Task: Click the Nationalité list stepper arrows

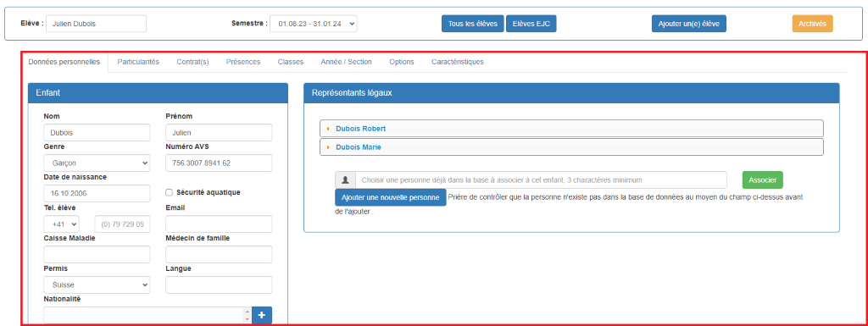Action: pos(248,316)
